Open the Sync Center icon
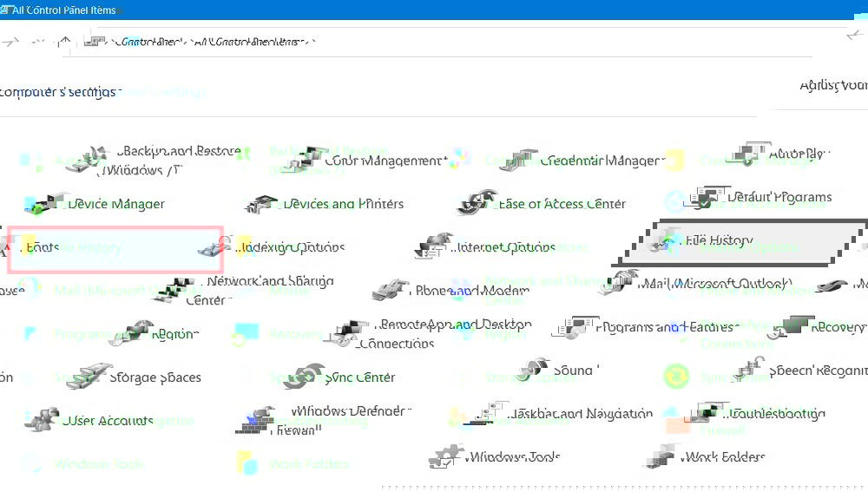Image resolution: width=868 pixels, height=492 pixels. [304, 377]
